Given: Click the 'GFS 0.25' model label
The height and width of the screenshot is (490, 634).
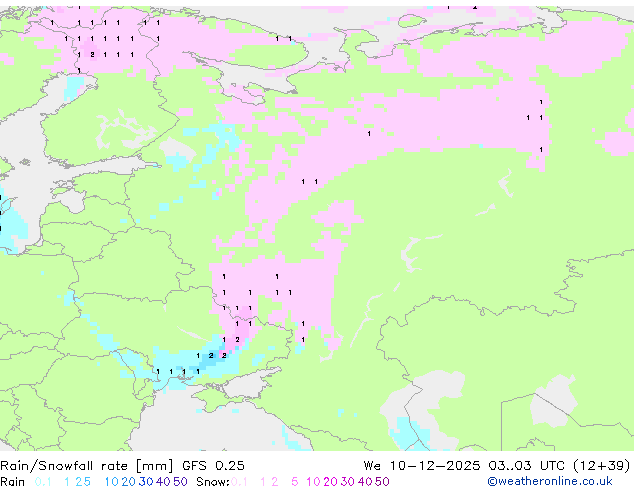Looking at the screenshot, I should [213, 466].
